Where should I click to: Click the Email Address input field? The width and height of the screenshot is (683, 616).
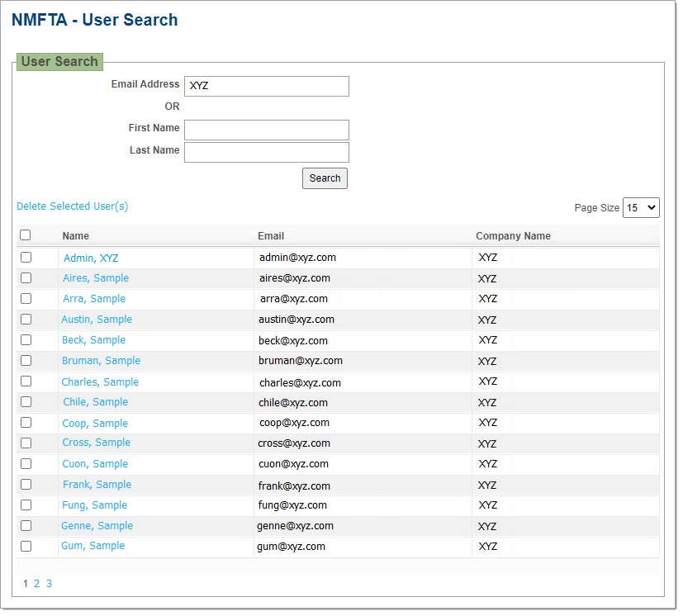267,86
